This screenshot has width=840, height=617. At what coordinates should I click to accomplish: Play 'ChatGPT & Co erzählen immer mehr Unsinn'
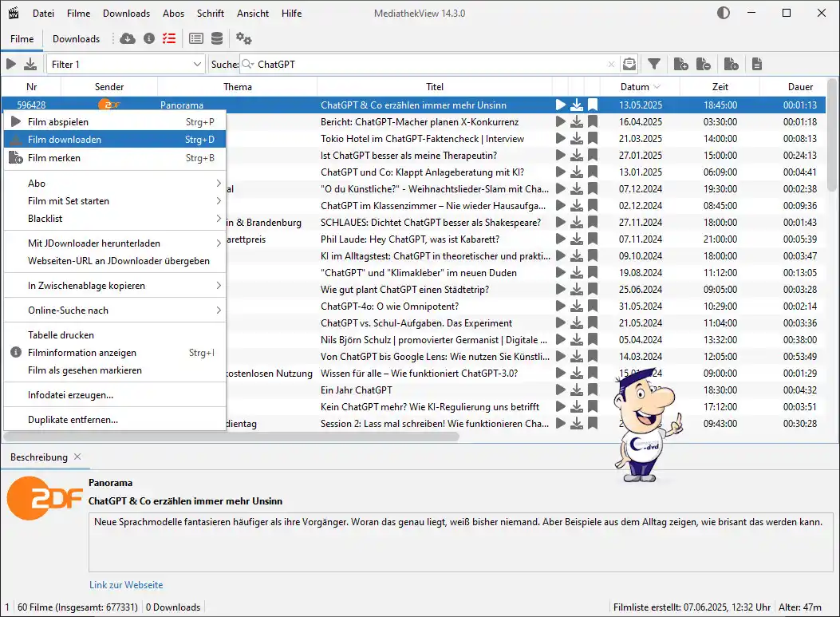point(561,105)
